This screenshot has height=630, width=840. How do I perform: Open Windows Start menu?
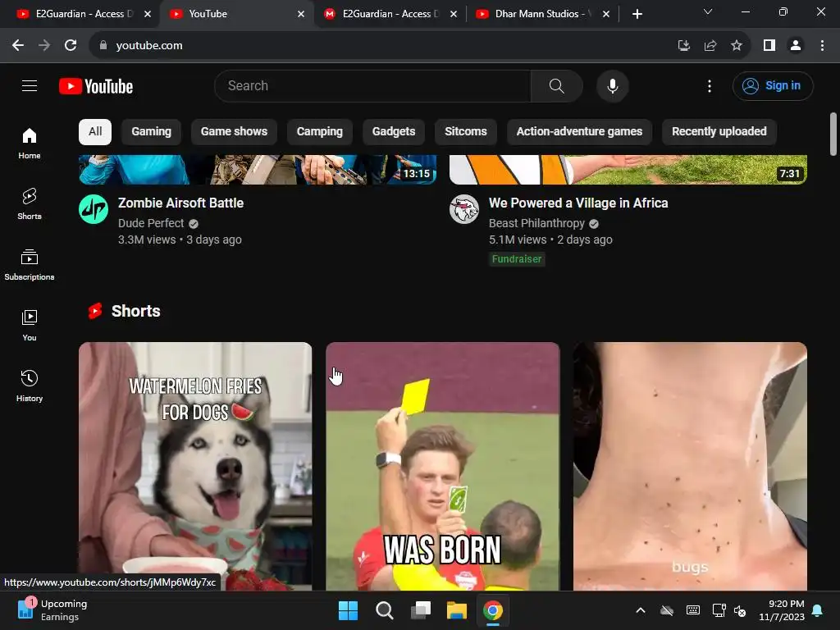click(x=348, y=610)
